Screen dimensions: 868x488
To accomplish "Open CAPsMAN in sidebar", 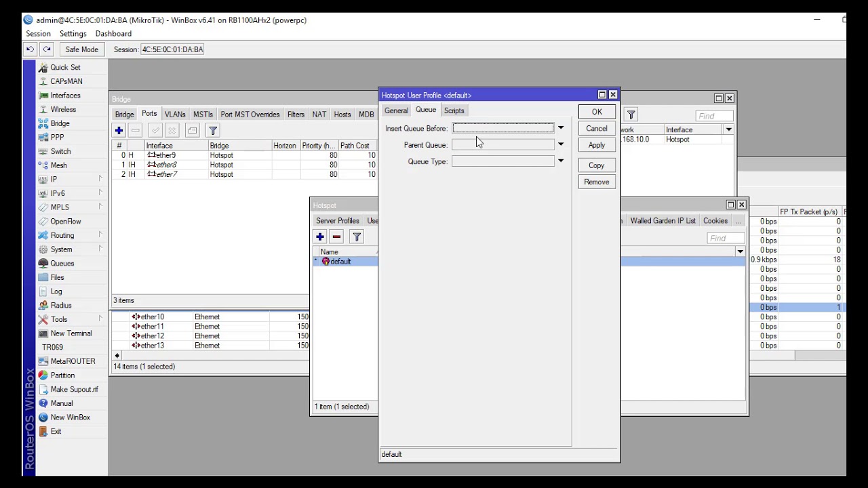I will [x=66, y=81].
